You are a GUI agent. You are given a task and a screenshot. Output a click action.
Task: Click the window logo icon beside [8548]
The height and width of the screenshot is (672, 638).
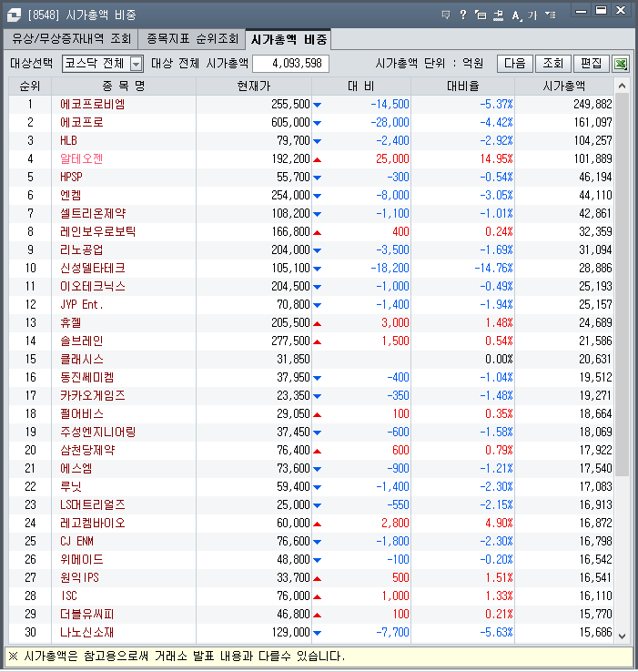click(15, 15)
